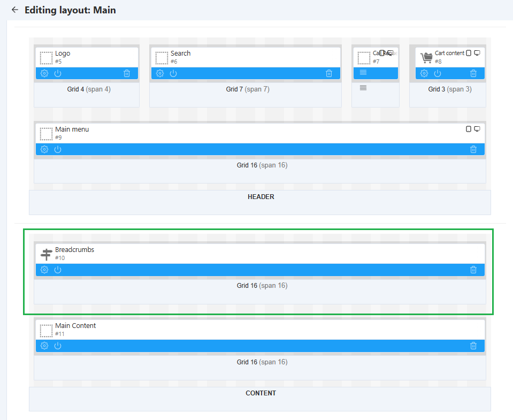The height and width of the screenshot is (420, 513).
Task: Toggle power status of Breadcrumbs block
Action: [x=58, y=270]
